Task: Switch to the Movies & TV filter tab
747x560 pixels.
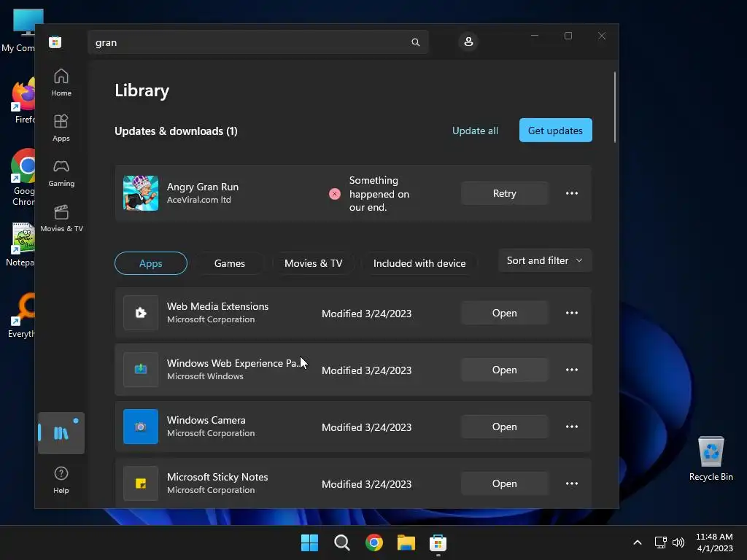Action: pyautogui.click(x=314, y=263)
